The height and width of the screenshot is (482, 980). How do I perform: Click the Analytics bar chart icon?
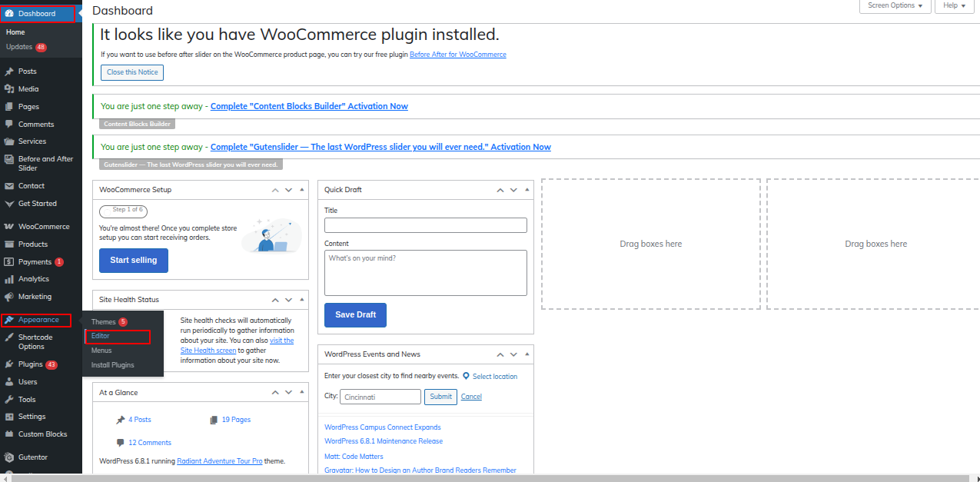pos(9,279)
